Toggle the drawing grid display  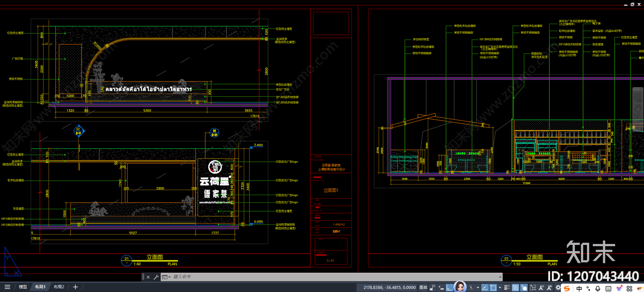pyautogui.click(x=433, y=288)
